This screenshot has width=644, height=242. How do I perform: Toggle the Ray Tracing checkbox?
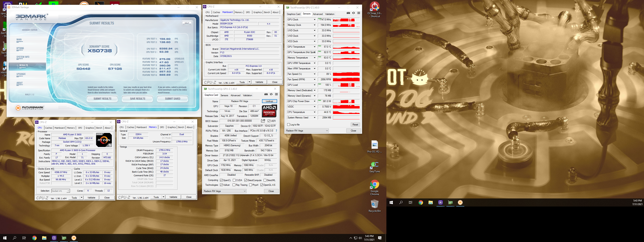click(234, 185)
